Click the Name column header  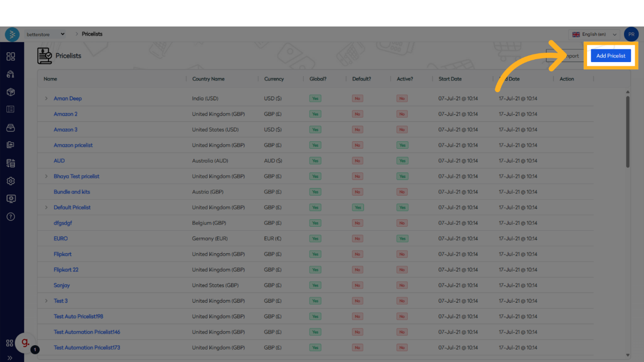(x=50, y=79)
